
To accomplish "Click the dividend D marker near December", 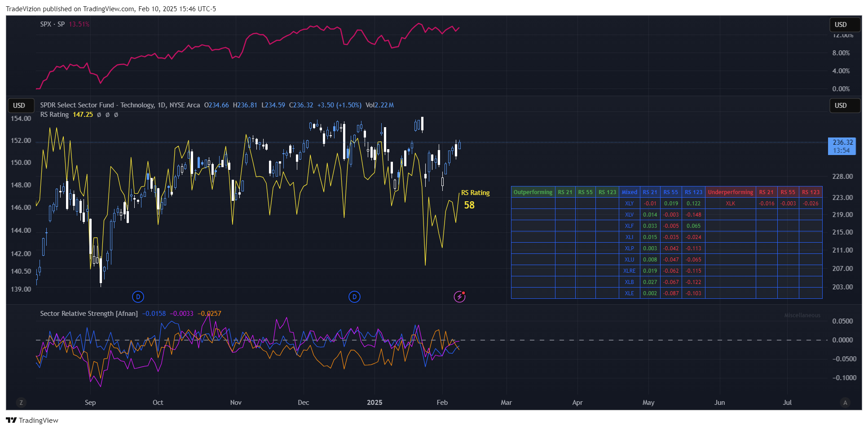I will 354,297.
